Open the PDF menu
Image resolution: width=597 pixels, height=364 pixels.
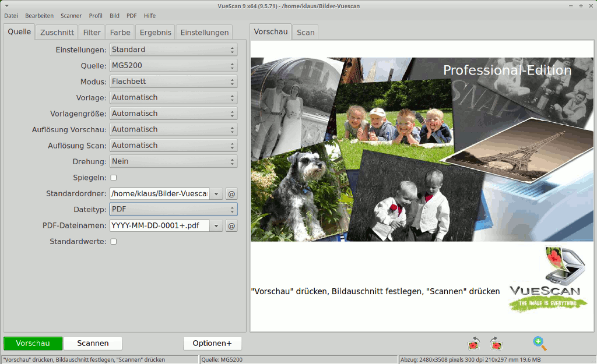[x=131, y=16]
